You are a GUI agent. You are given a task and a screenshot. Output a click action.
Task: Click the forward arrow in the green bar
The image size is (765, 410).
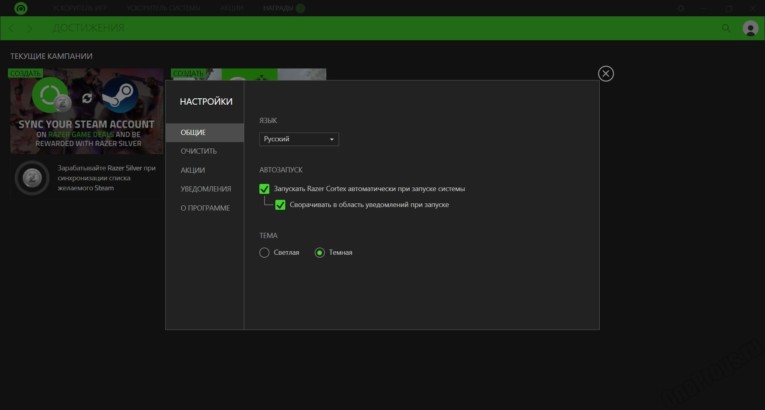coord(29,28)
